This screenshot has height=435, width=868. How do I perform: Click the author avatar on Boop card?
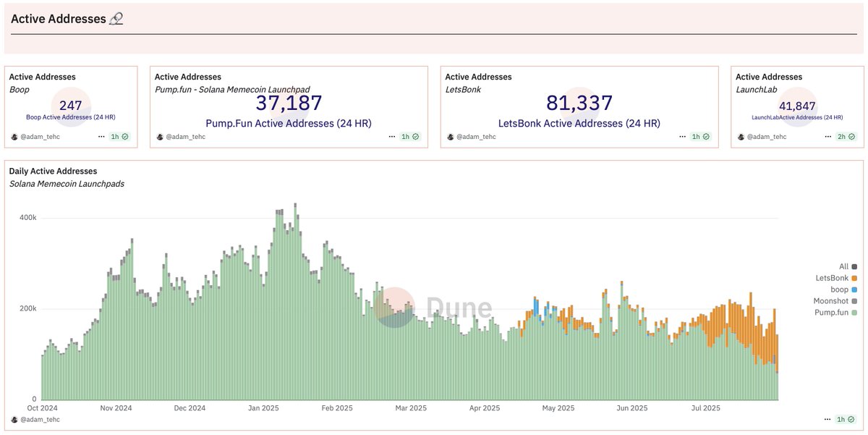(14, 136)
